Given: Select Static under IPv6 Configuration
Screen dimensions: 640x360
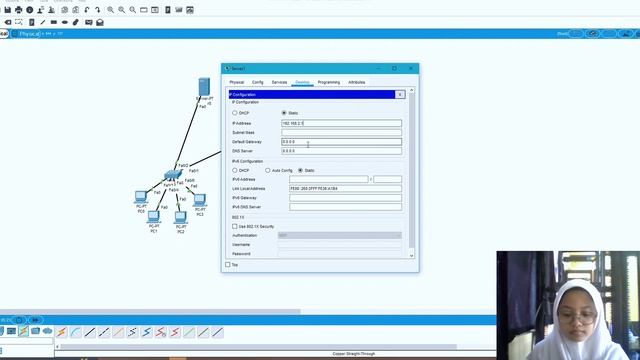Looking at the screenshot, I should pyautogui.click(x=300, y=170).
